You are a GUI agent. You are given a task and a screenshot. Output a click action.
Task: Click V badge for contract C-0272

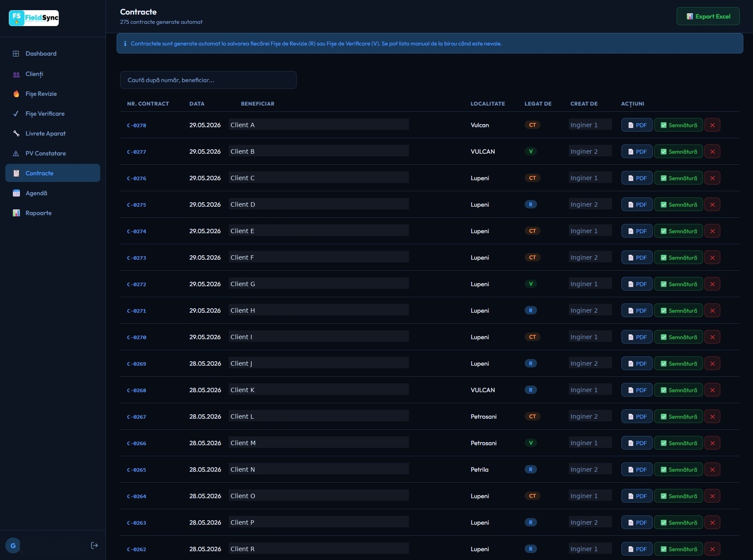pos(531,284)
